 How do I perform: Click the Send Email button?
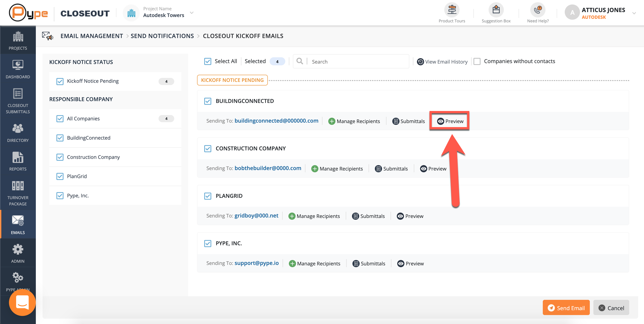[566, 308]
